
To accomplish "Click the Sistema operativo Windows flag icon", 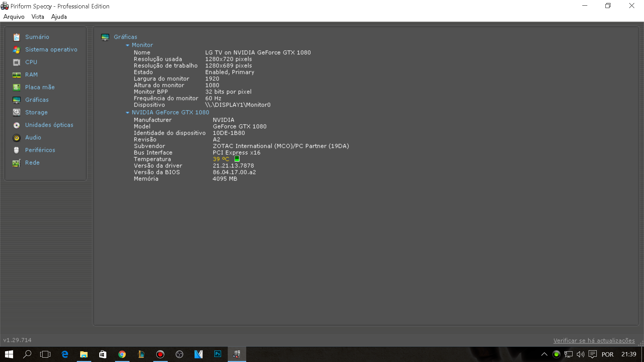I will (16, 50).
